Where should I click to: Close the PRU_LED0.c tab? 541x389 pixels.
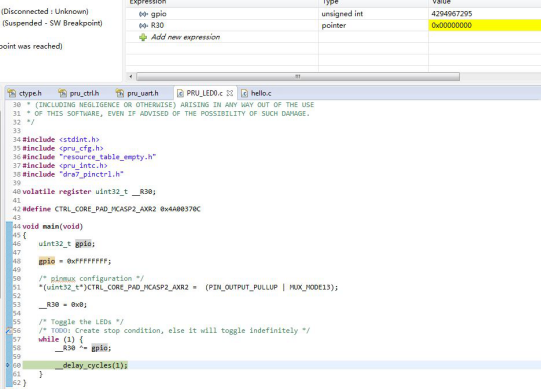tap(230, 93)
